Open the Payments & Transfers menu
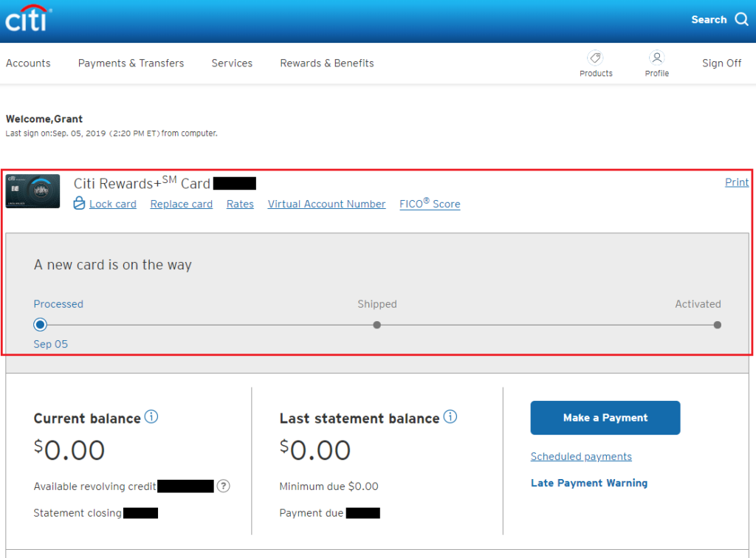The image size is (756, 558). 131,63
